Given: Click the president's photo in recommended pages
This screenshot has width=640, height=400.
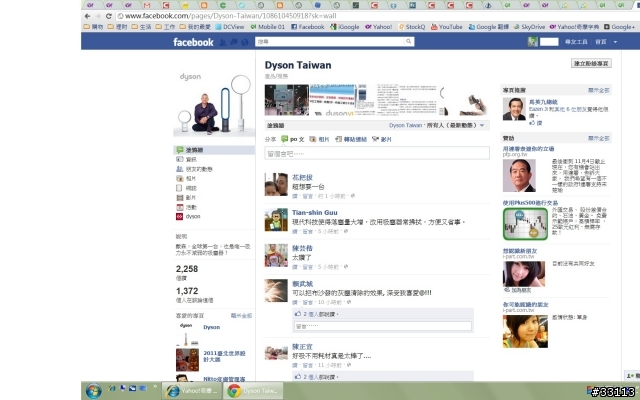Looking at the screenshot, I should pyautogui.click(x=514, y=109).
